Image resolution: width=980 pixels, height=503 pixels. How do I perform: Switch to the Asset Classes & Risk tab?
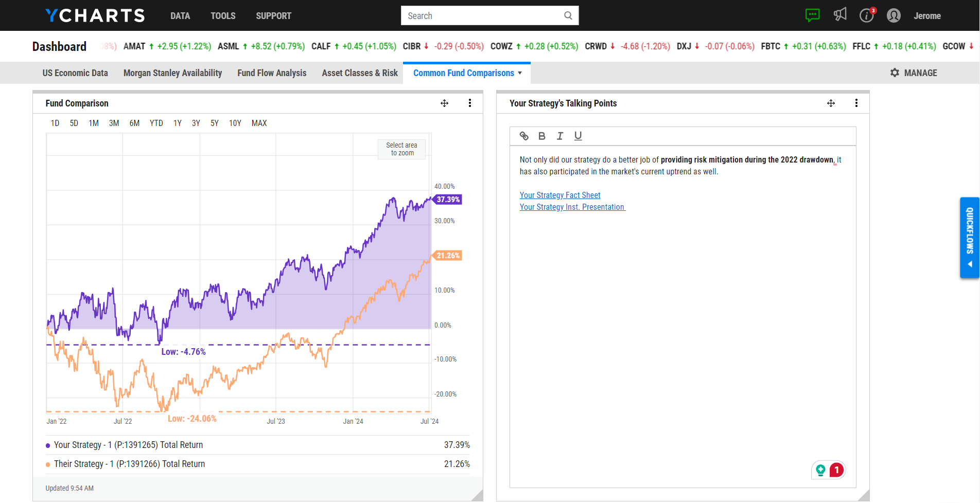point(359,73)
